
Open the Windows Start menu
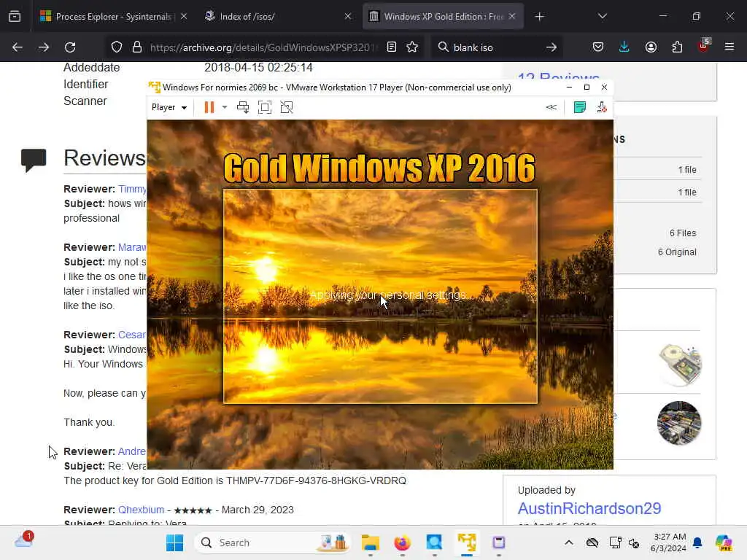(x=175, y=542)
